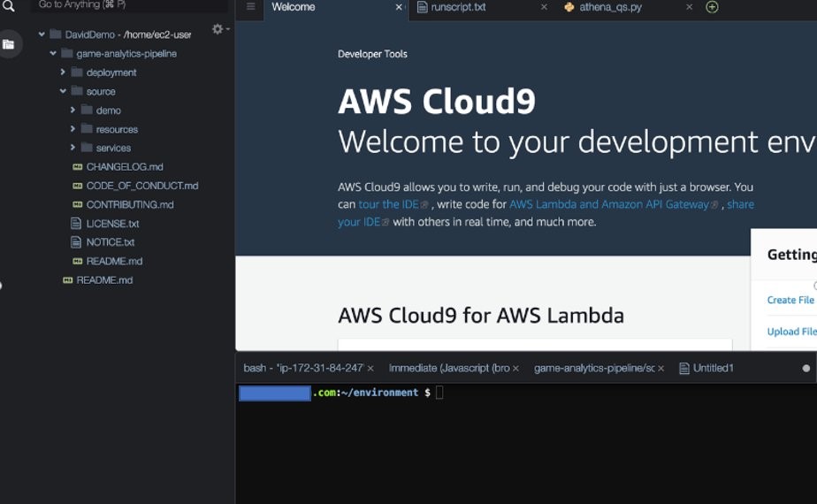Select the README.md inside source folder

click(x=114, y=261)
